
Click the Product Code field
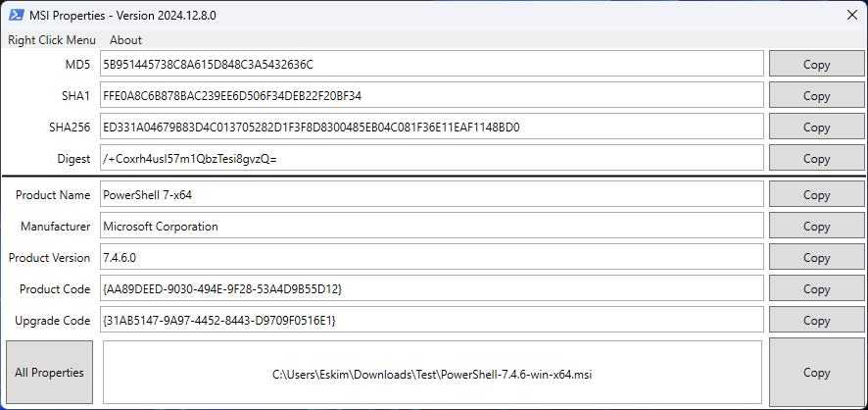tap(432, 288)
